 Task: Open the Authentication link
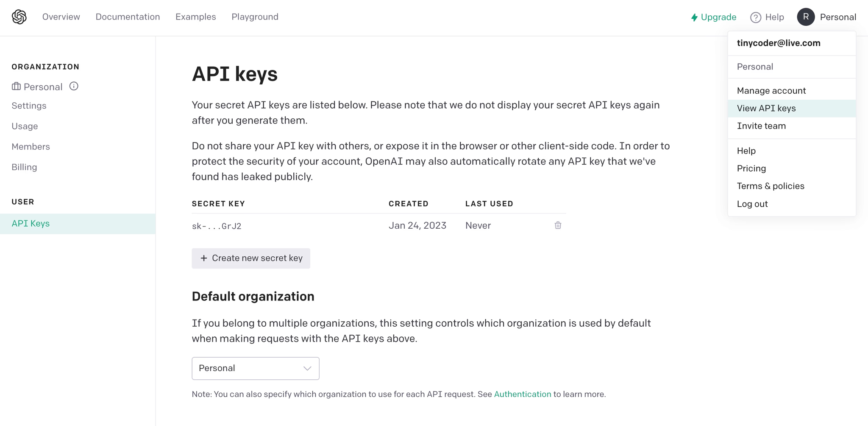click(x=523, y=394)
